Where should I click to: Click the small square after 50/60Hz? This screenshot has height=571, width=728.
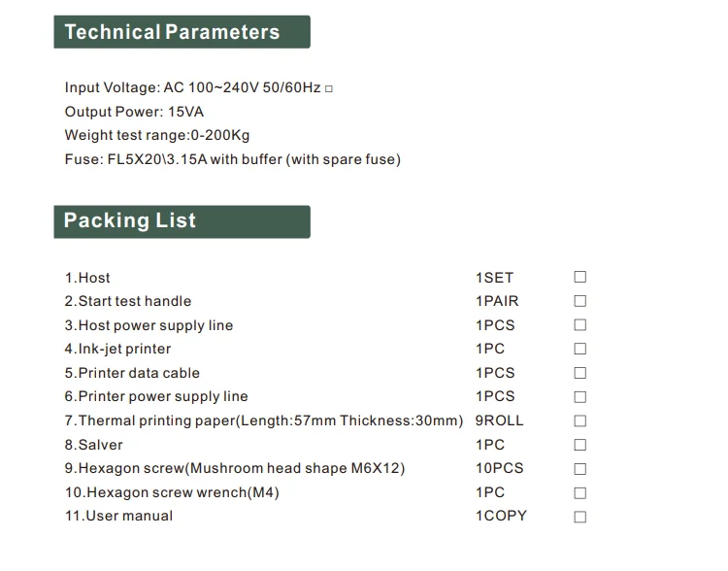329,88
